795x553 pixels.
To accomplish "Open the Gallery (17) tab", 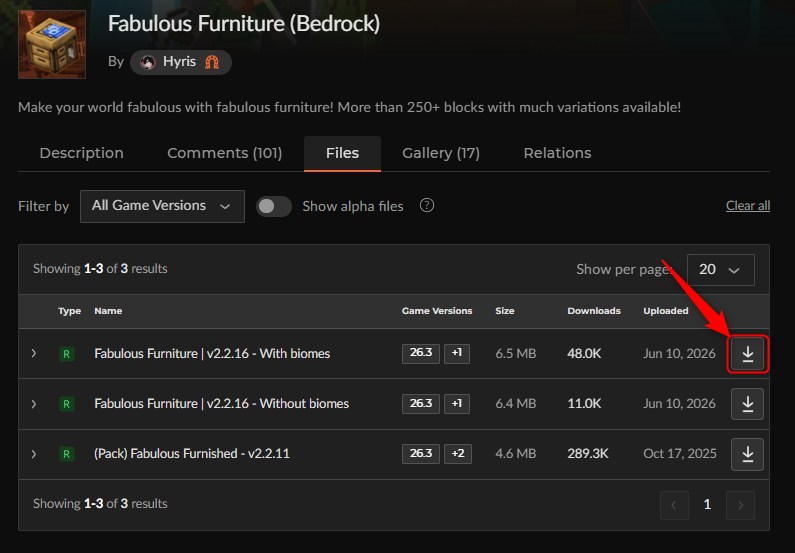I will point(441,153).
